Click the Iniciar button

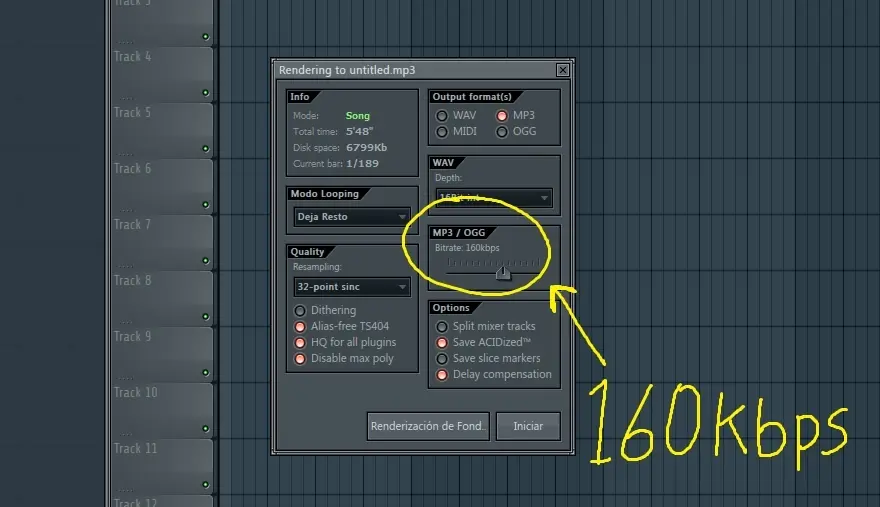click(528, 426)
